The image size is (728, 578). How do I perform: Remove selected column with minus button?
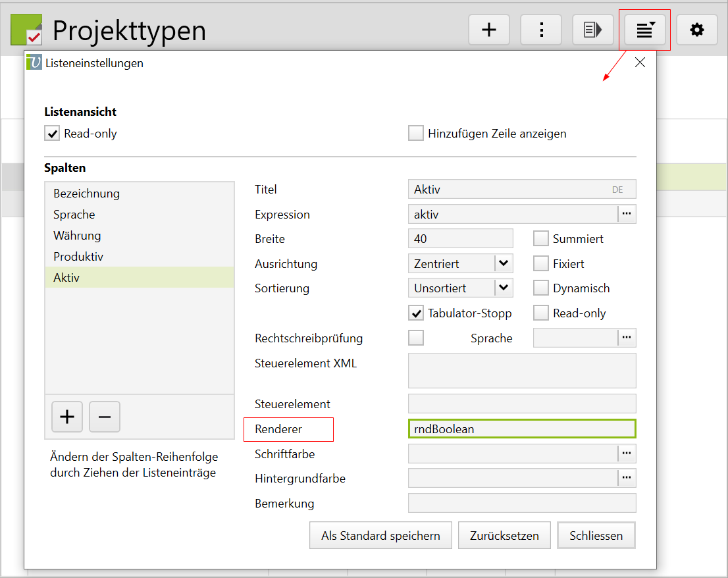pos(105,417)
